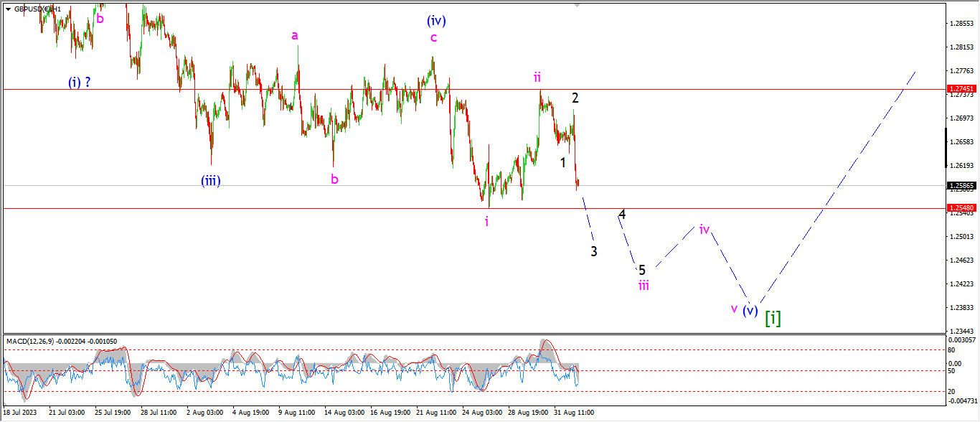
Task: Select the 1.27451 red price level tag
Action: click(961, 90)
